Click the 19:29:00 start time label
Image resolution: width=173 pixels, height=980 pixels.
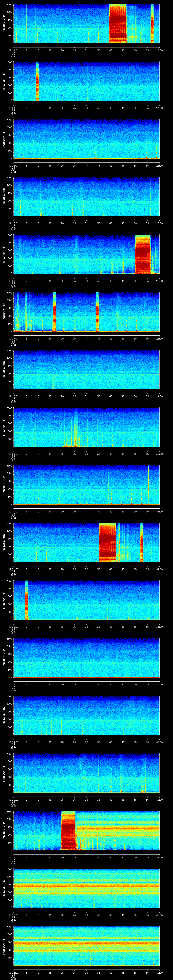click(13, 454)
